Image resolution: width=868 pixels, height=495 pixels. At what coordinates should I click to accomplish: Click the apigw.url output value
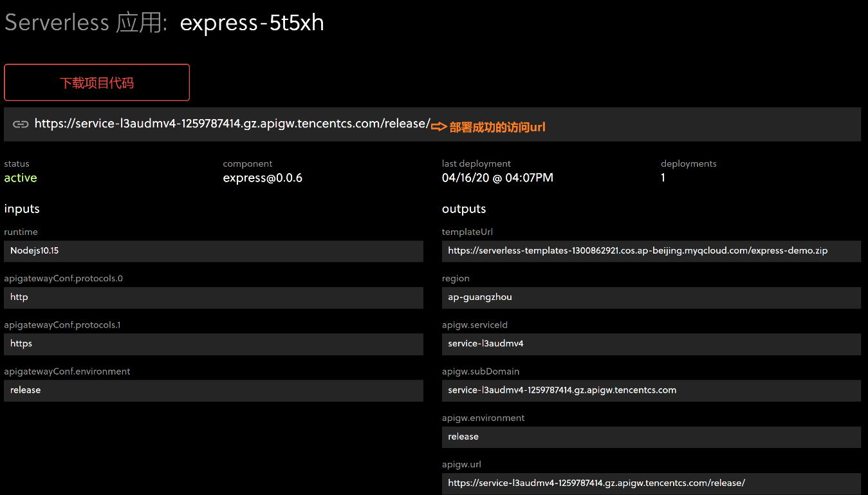651,483
